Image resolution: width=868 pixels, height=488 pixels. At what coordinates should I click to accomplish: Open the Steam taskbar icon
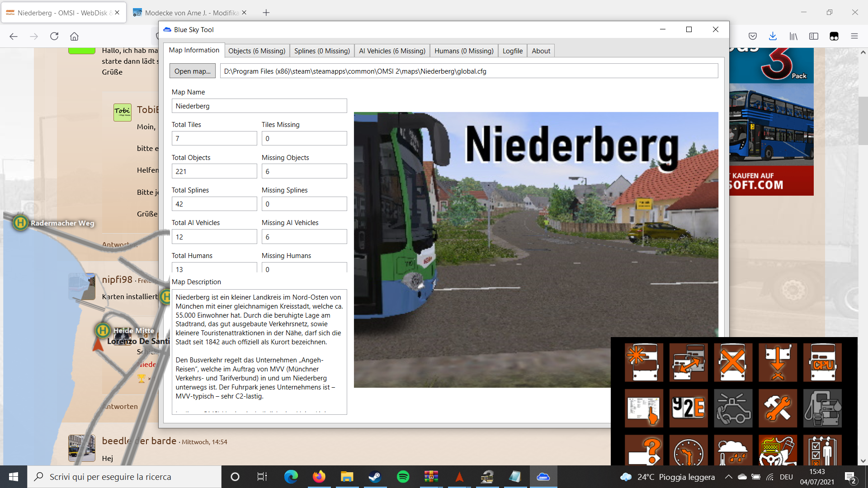(375, 477)
